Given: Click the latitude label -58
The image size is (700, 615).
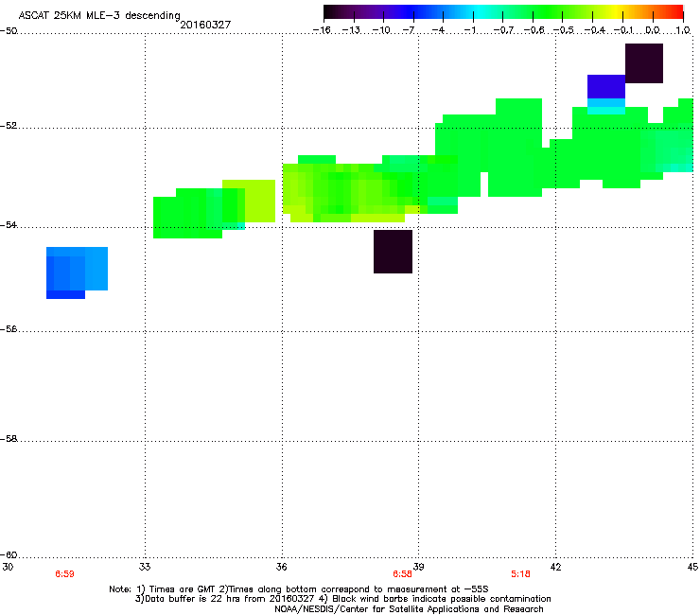Looking at the screenshot, I should pyautogui.click(x=9, y=439).
